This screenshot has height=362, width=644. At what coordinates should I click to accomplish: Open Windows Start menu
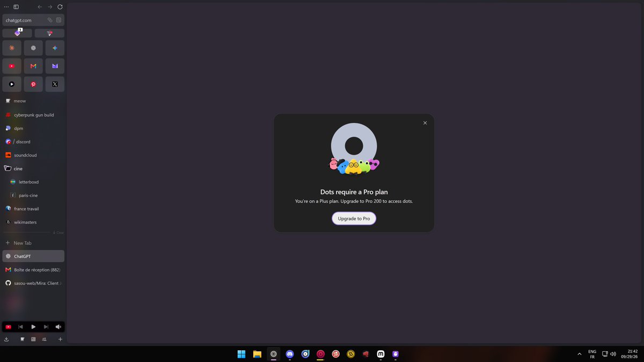click(241, 354)
